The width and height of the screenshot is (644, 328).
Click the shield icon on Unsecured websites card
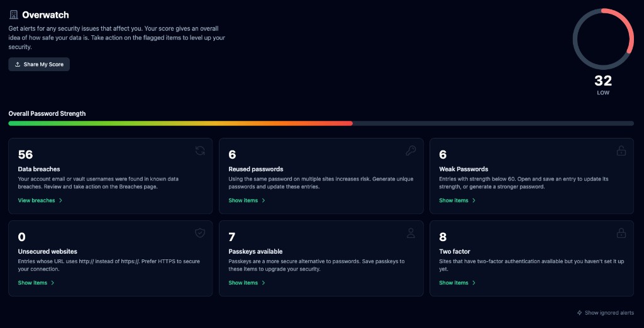tap(200, 233)
